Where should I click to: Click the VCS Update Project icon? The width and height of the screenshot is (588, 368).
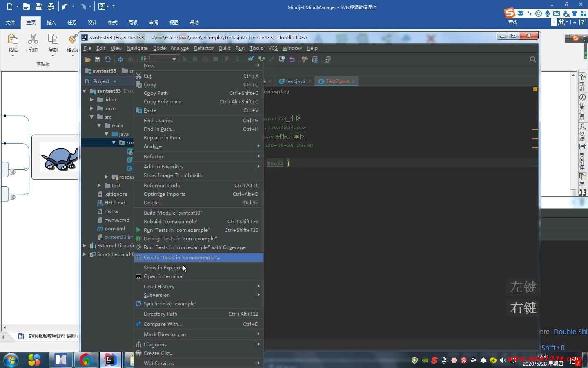(251, 59)
